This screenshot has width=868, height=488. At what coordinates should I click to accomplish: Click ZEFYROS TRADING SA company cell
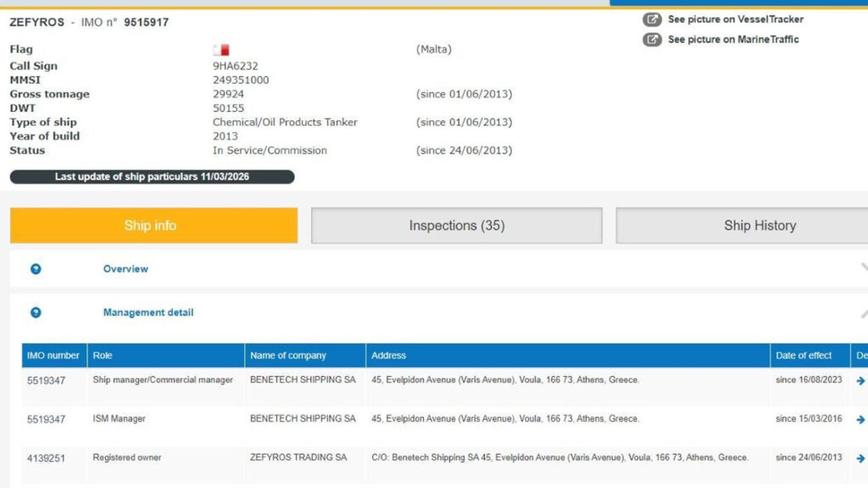pyautogui.click(x=298, y=457)
